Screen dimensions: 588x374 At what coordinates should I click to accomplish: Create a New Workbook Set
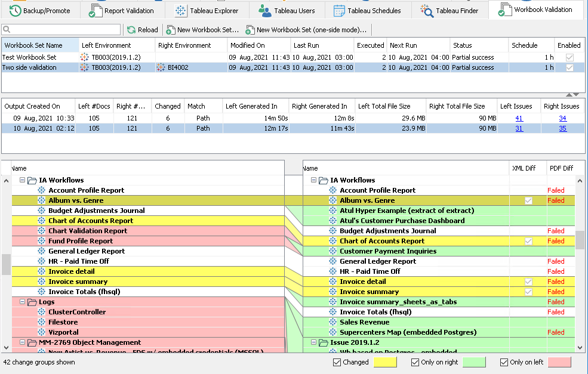(x=202, y=30)
